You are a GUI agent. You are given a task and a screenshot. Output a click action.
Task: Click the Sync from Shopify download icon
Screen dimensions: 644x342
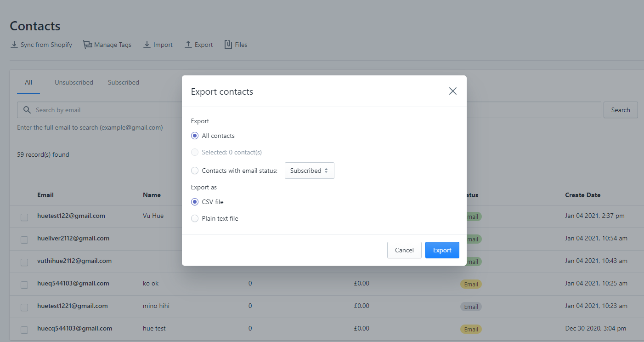click(14, 45)
